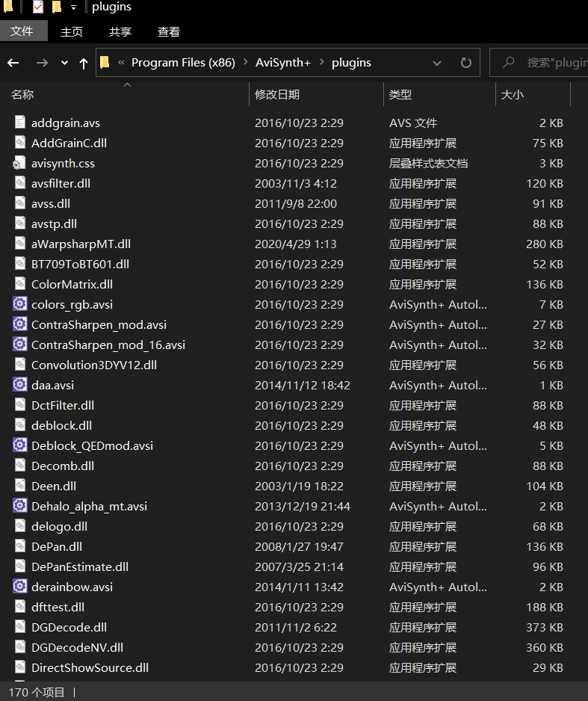The width and height of the screenshot is (588, 701).
Task: Click the AddGrainC.dll file icon
Action: point(19,143)
